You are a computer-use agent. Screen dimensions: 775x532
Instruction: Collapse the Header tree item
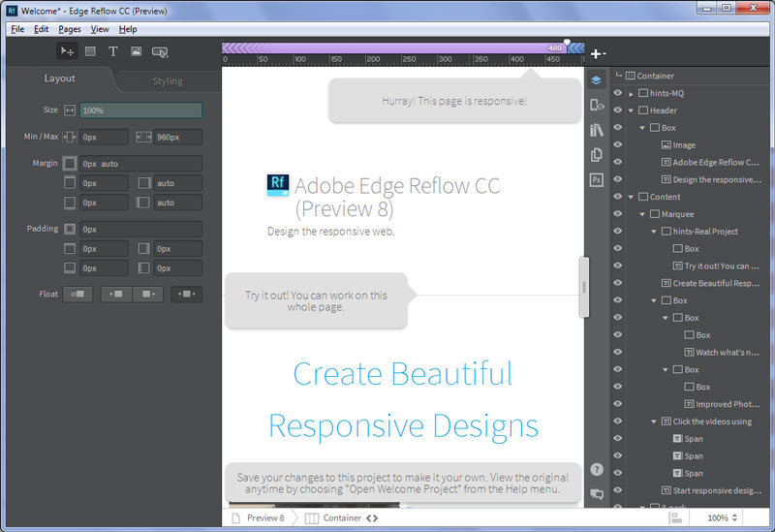click(631, 110)
